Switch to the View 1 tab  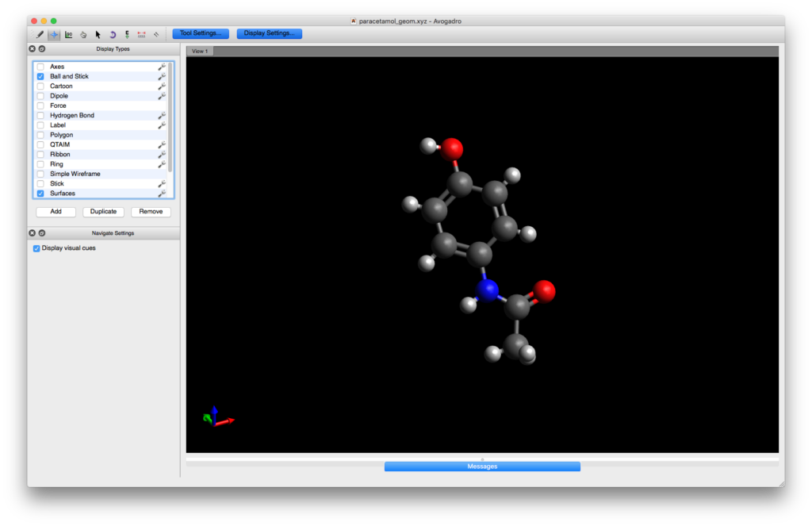coord(200,52)
